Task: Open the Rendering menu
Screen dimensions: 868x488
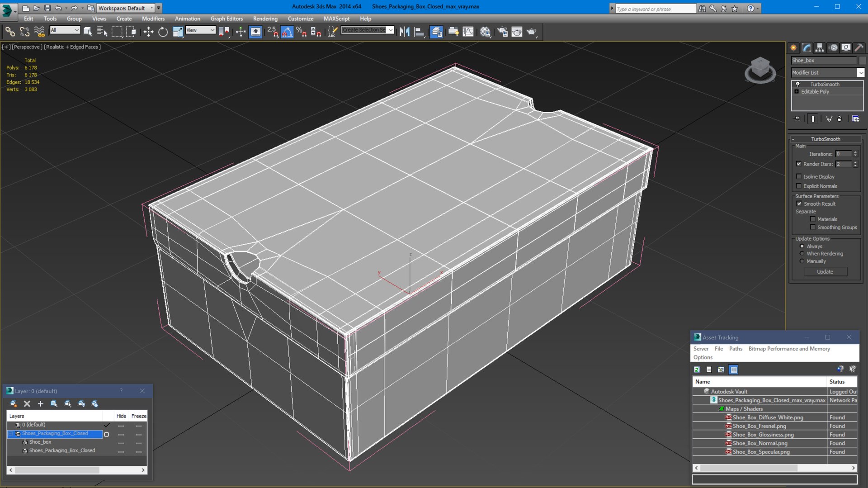Action: [265, 19]
